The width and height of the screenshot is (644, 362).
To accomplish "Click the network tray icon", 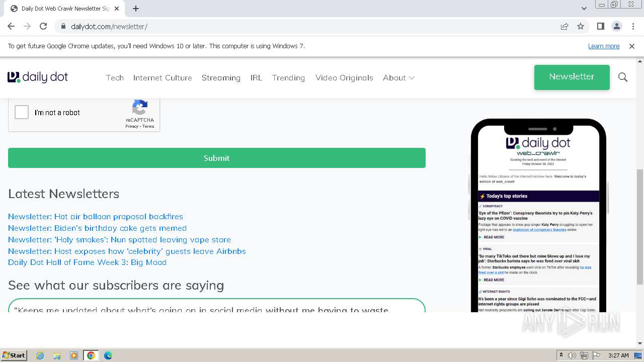I will 584,355.
